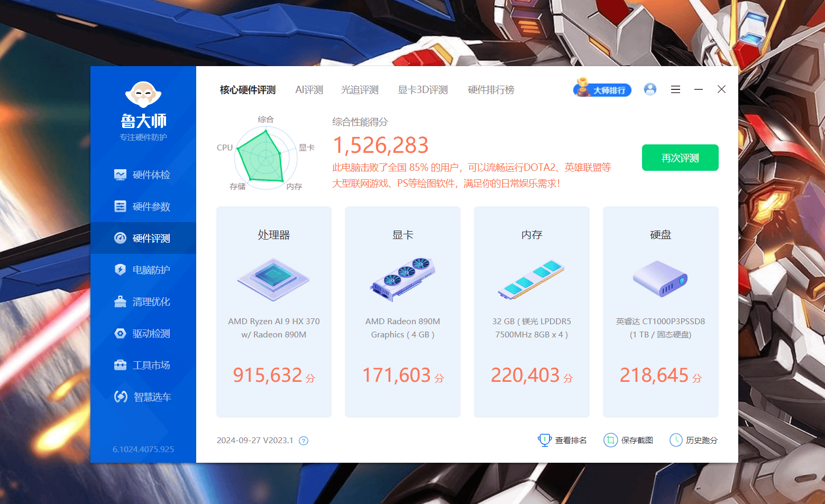This screenshot has height=504, width=825.
Task: Click the 处理器 card title
Action: point(274,235)
